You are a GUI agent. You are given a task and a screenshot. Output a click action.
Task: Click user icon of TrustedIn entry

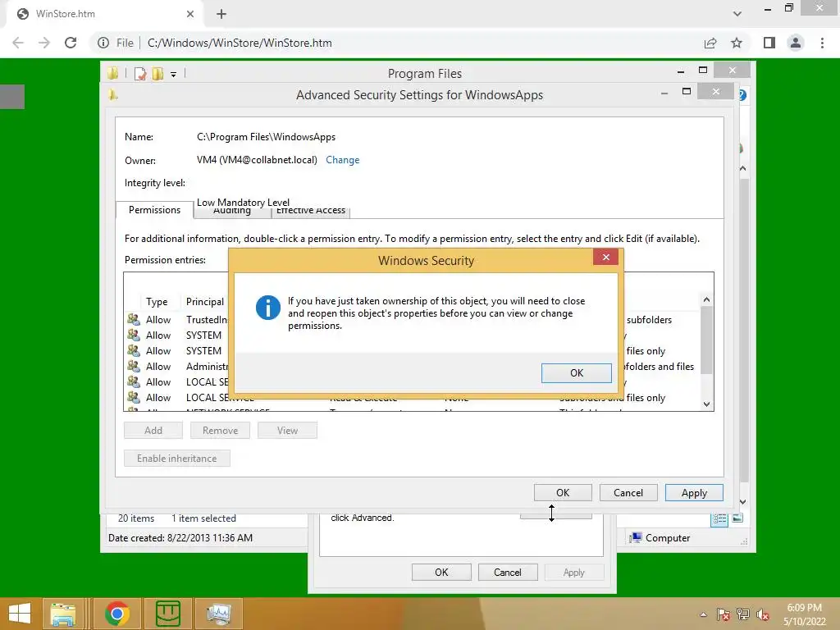click(134, 319)
